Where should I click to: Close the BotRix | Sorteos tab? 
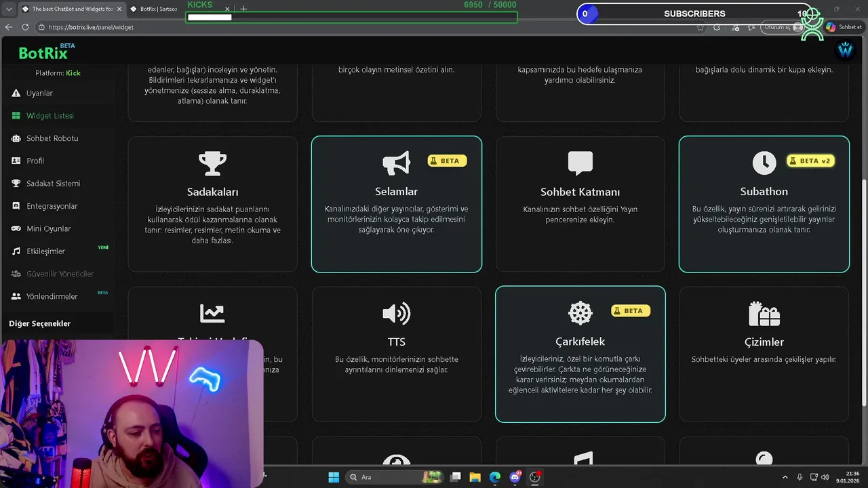tap(227, 9)
